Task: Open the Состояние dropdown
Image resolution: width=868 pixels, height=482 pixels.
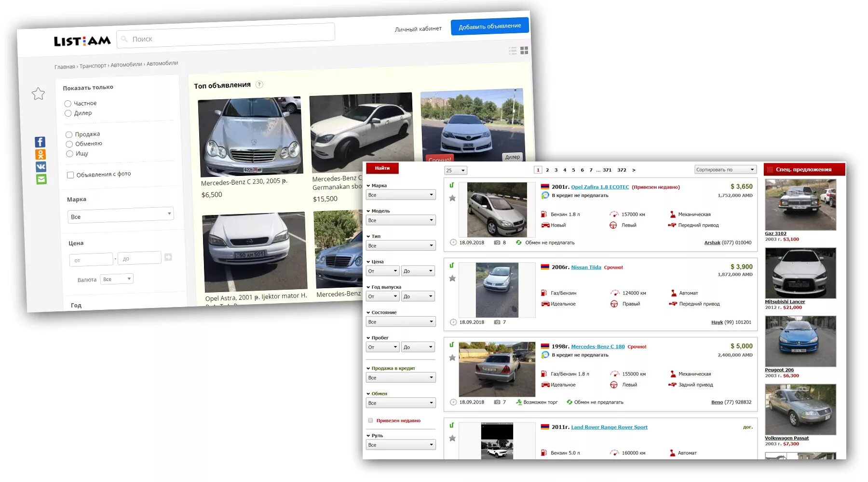Action: (401, 321)
